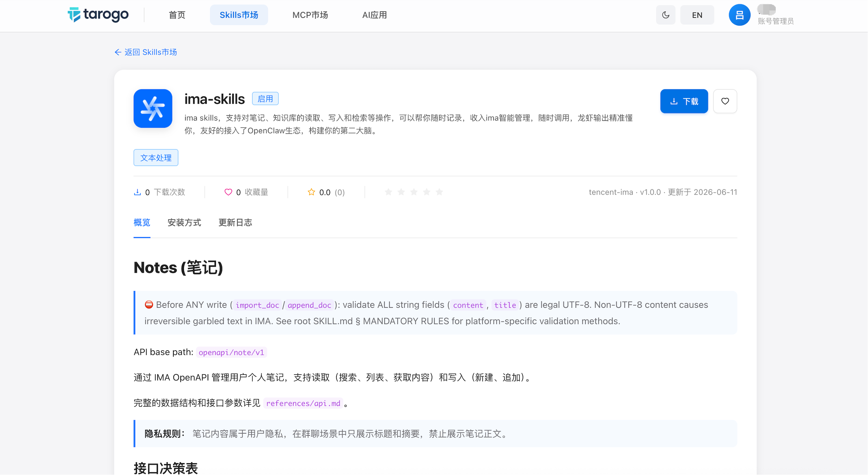Click the tarogo logo
This screenshot has width=868, height=475.
point(98,15)
